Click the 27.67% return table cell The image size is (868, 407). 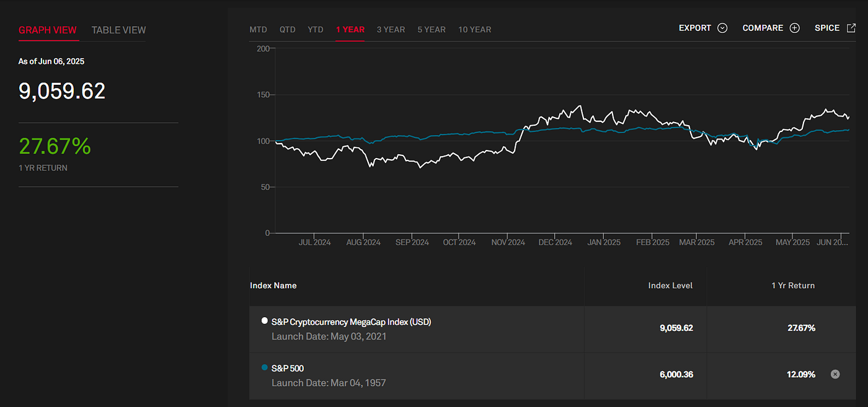(801, 328)
